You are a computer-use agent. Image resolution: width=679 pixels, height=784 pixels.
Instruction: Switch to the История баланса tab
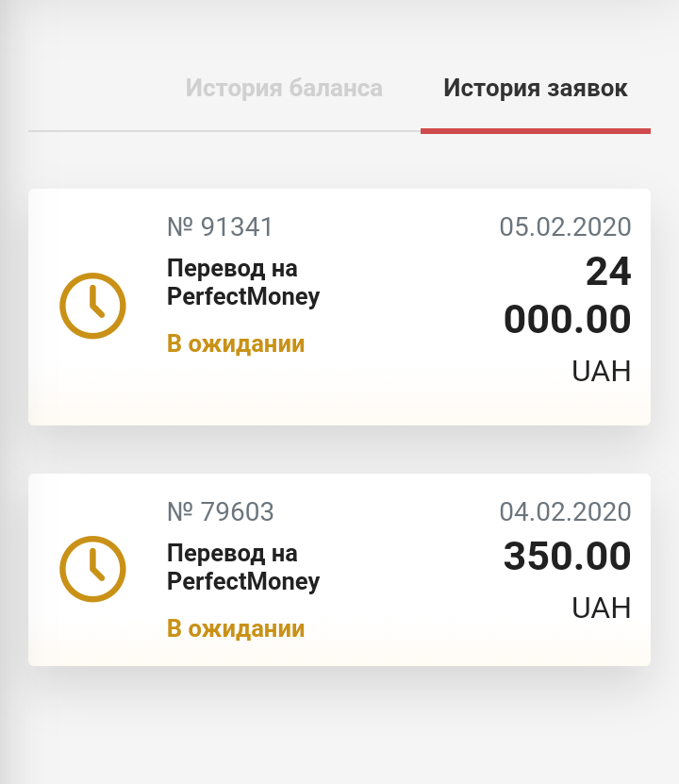pos(284,88)
